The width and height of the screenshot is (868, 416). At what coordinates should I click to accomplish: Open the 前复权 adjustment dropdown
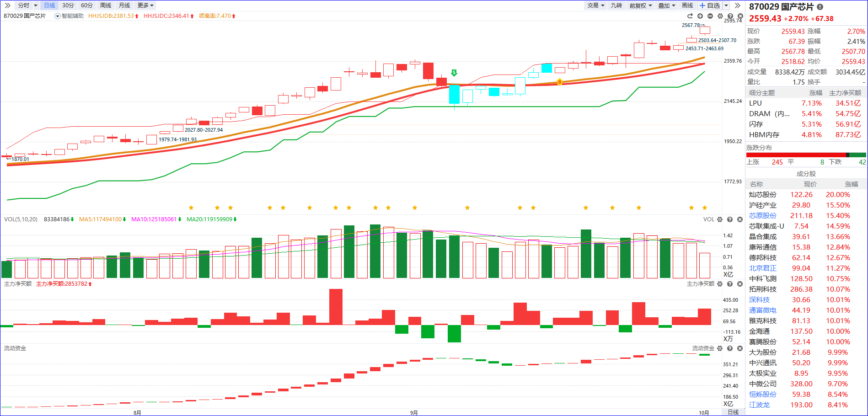[640, 5]
